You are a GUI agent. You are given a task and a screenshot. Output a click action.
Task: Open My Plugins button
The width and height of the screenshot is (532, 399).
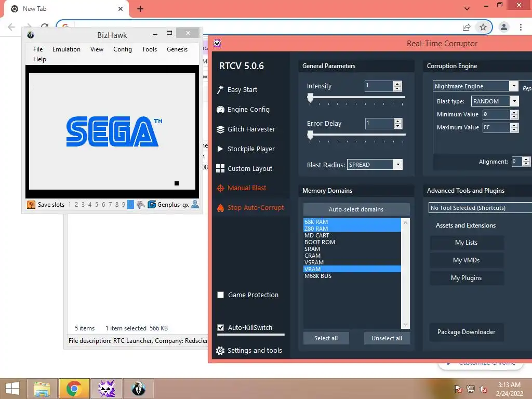[466, 278]
